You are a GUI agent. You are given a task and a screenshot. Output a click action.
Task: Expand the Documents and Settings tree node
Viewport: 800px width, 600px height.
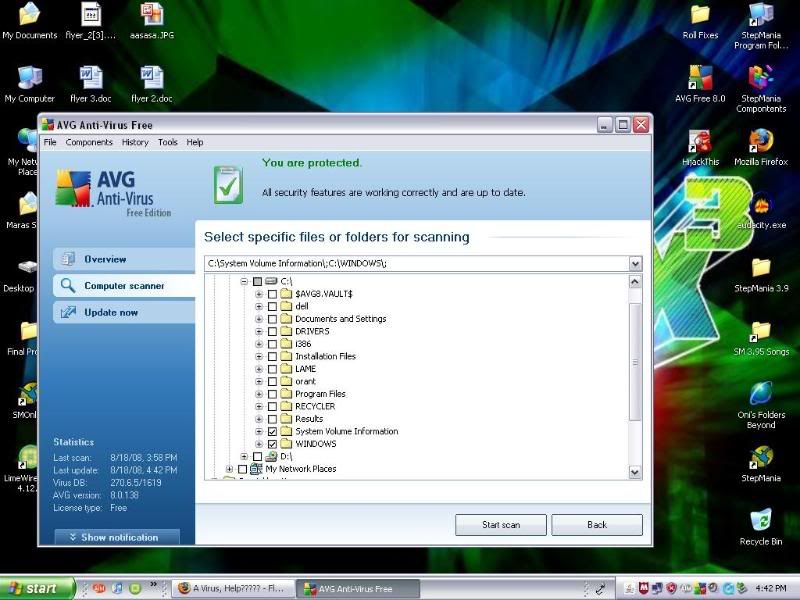[x=259, y=319]
